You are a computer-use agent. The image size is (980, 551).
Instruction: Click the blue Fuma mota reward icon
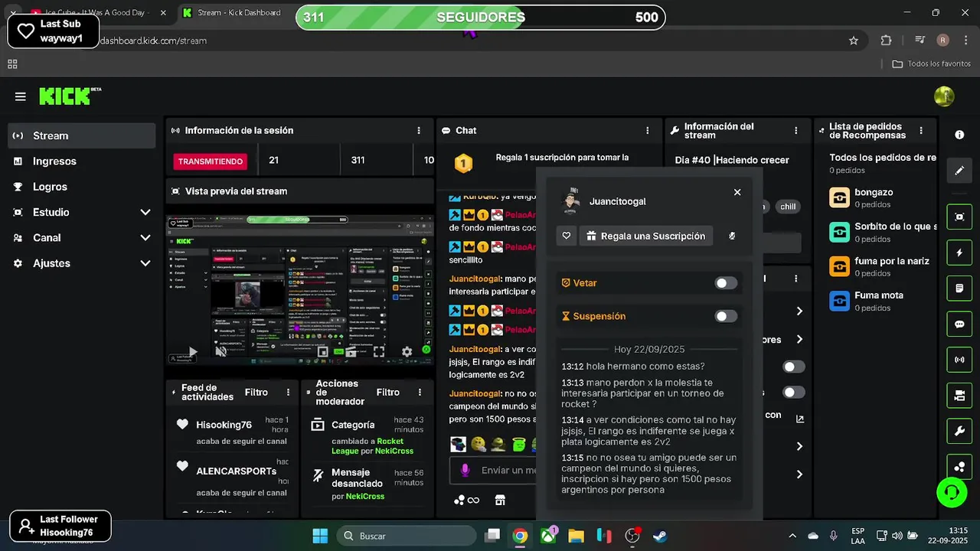click(x=839, y=300)
